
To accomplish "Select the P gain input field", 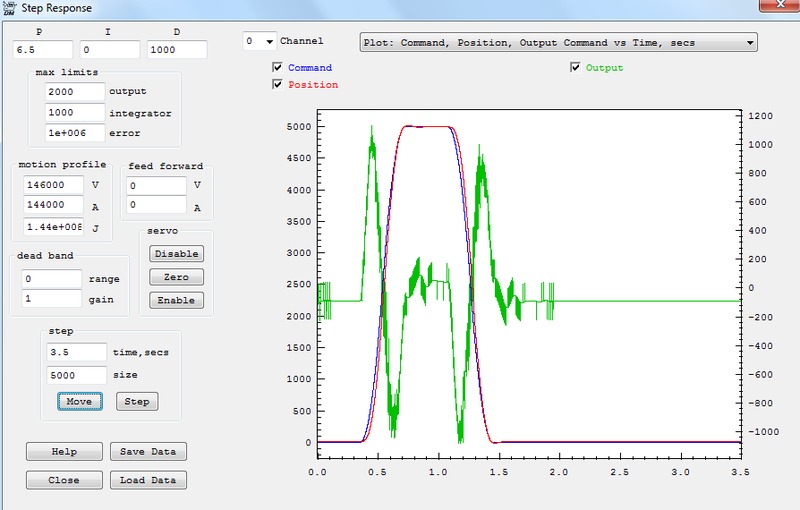I will [x=42, y=50].
